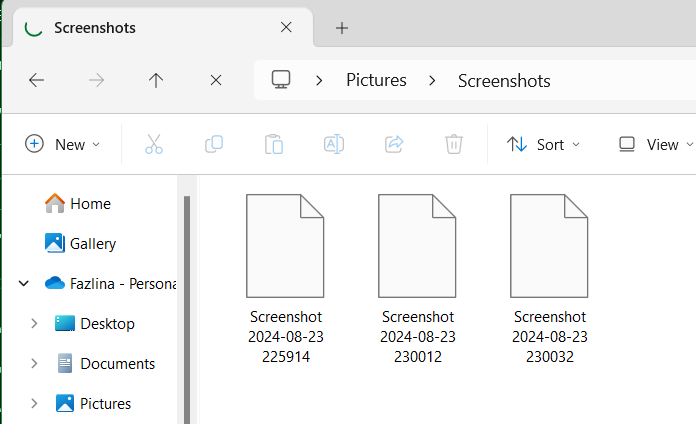Expand the Desktop tree node
This screenshot has width=696, height=424.
tap(35, 324)
